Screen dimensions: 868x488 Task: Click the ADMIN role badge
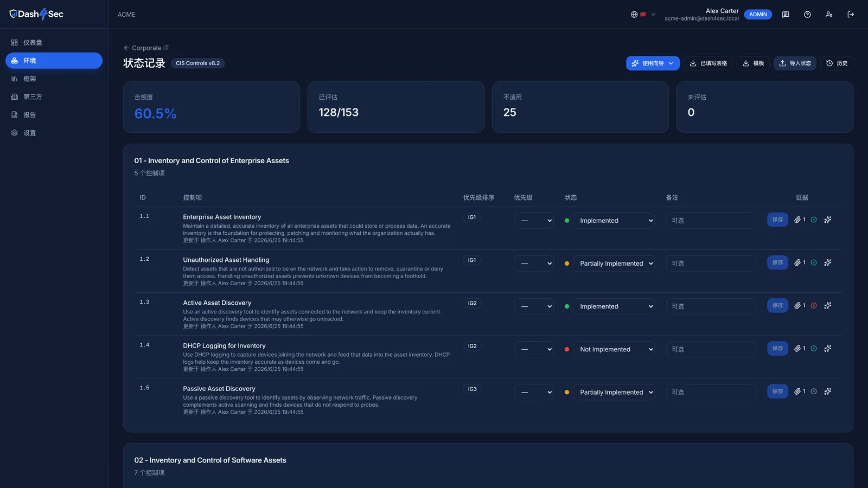click(x=758, y=15)
